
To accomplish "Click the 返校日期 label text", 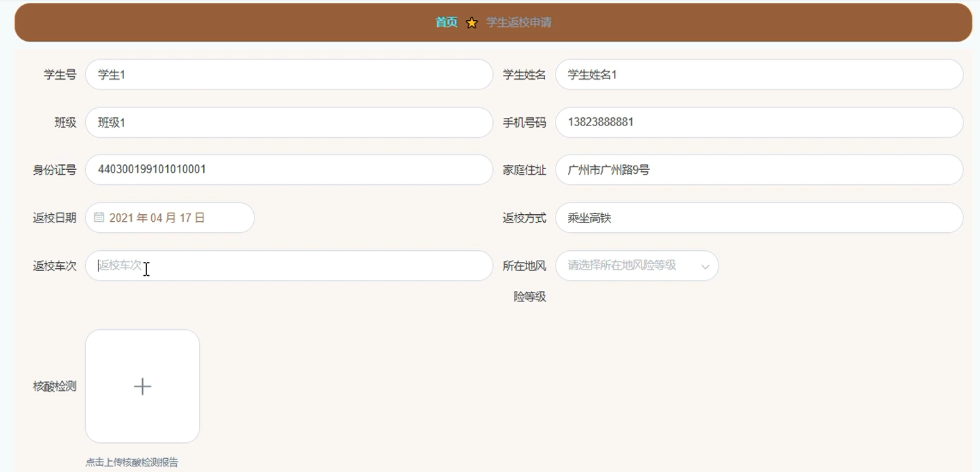I will click(x=55, y=218).
